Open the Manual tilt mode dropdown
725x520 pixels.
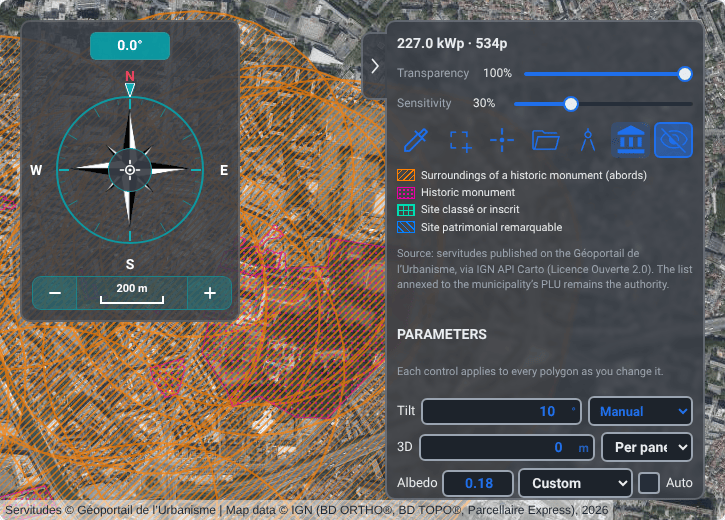point(640,411)
